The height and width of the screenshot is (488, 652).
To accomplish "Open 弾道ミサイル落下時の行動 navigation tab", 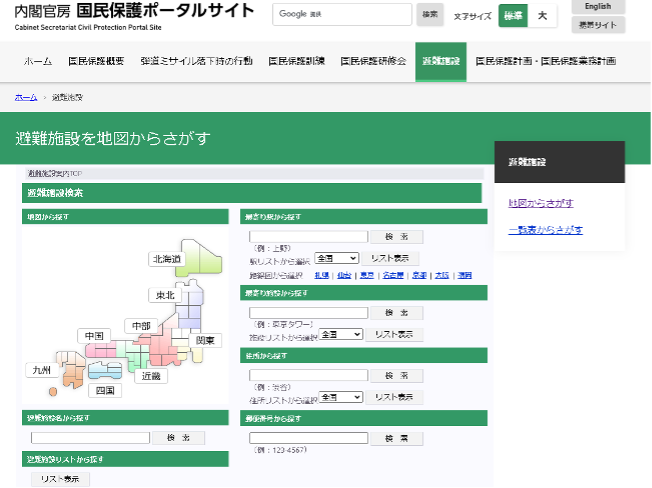I will tap(196, 61).
